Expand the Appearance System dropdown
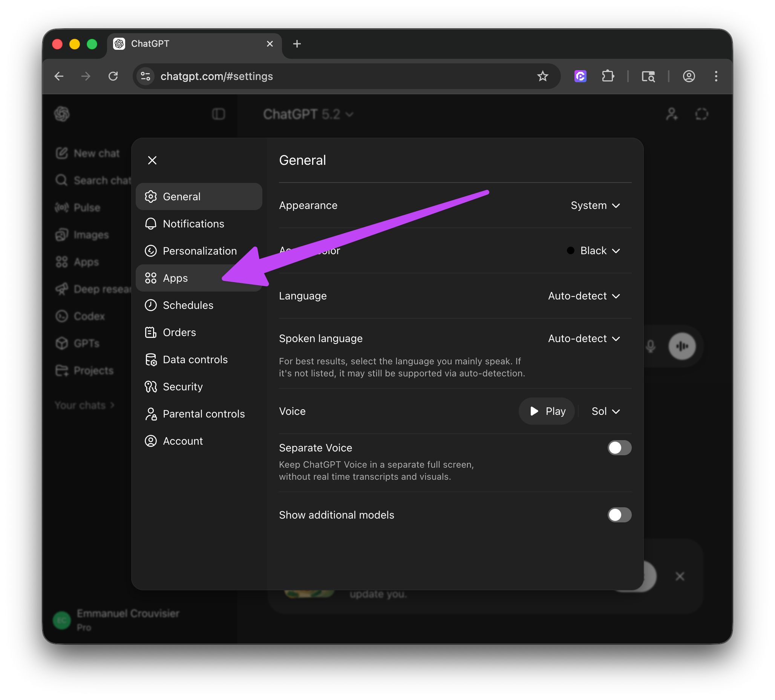Screen dimensions: 775x700 pos(595,206)
